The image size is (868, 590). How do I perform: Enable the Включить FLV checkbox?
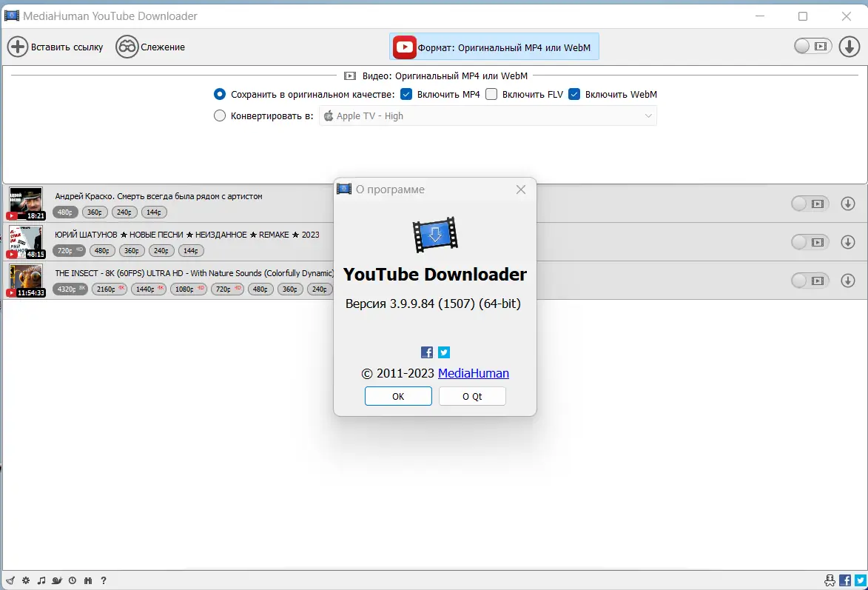(x=492, y=94)
